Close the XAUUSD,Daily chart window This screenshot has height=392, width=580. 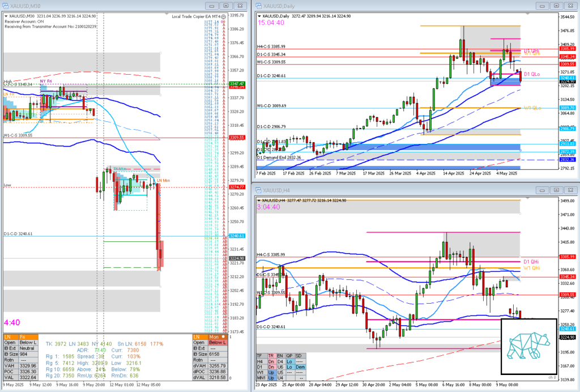pos(570,6)
